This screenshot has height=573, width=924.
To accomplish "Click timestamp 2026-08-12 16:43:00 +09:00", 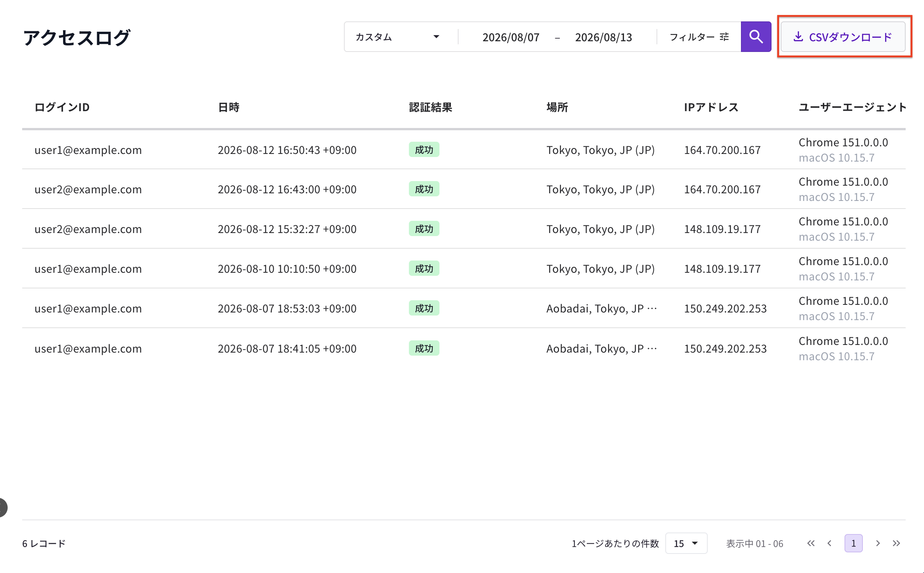I will (287, 189).
